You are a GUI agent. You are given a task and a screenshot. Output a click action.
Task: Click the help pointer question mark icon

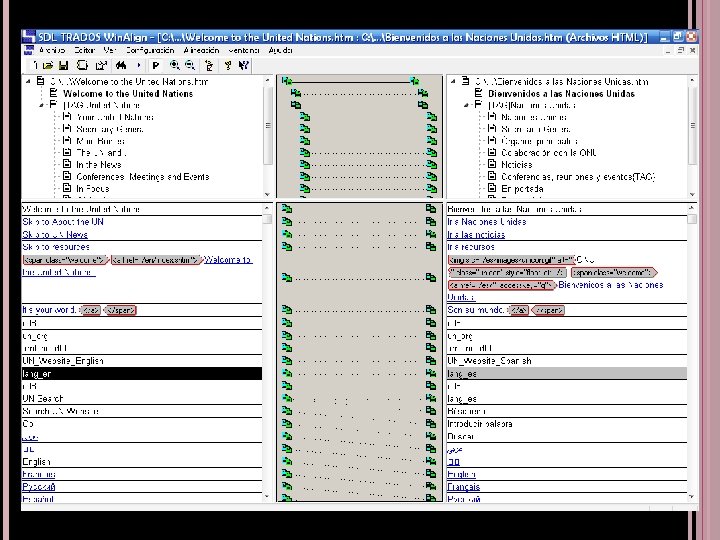[244, 66]
